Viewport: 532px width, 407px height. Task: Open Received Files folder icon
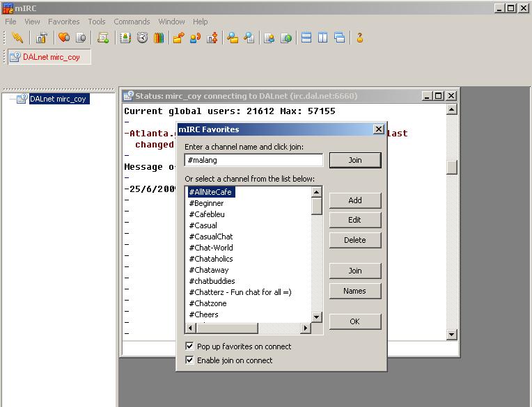[233, 38]
